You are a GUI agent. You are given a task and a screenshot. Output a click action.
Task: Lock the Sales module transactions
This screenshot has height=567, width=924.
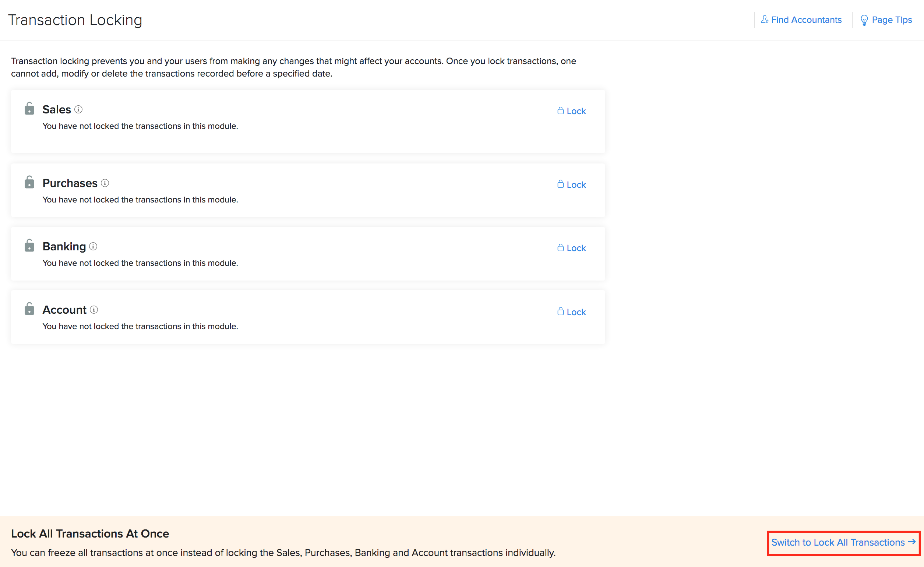coord(571,111)
